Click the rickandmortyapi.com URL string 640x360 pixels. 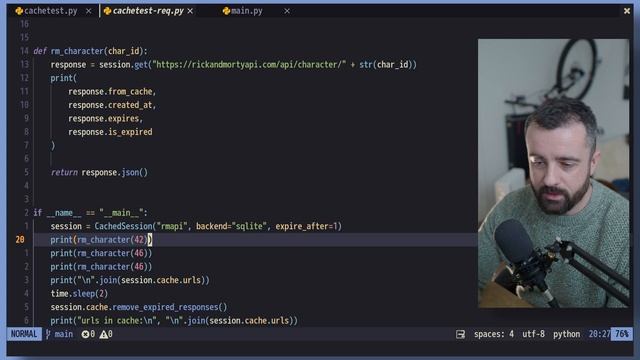(249, 64)
